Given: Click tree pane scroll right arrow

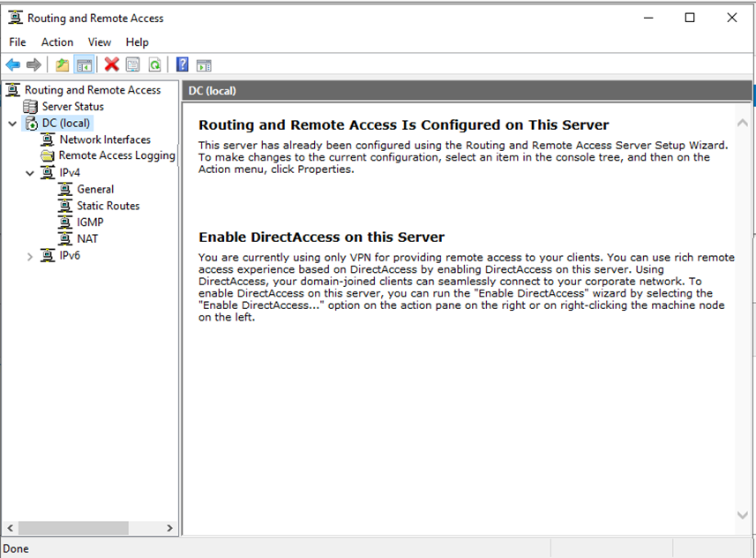Looking at the screenshot, I should coord(169,528).
